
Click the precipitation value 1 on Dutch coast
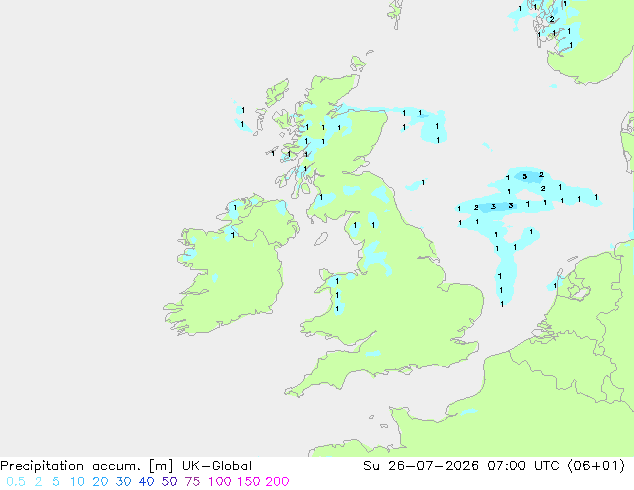pos(555,286)
